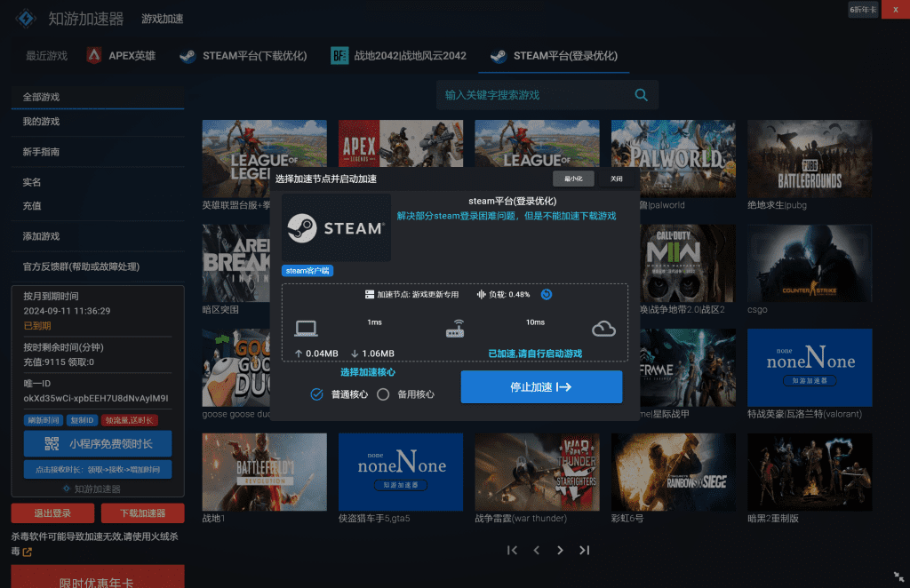This screenshot has width=910, height=588.
Task: Open the 战地2042|战地风云2042 tab
Action: [399, 56]
